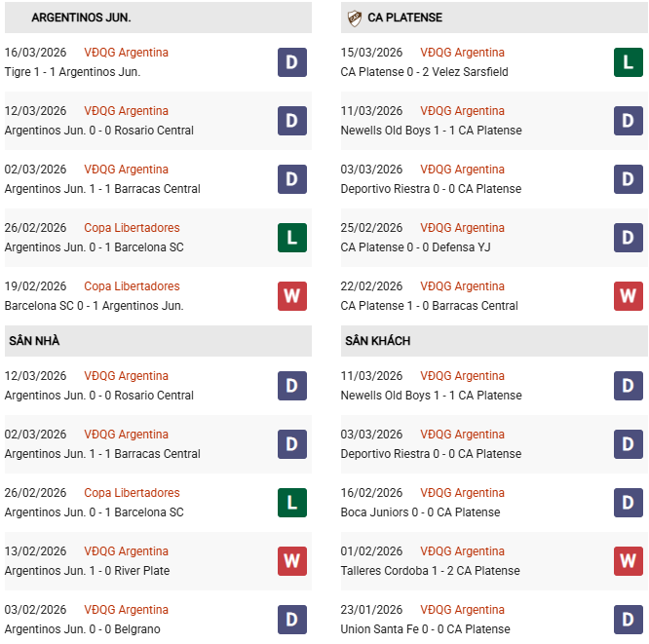Click the draw badge for Boca Juniors match
Viewport: 649px width, 644px height.
(x=629, y=503)
